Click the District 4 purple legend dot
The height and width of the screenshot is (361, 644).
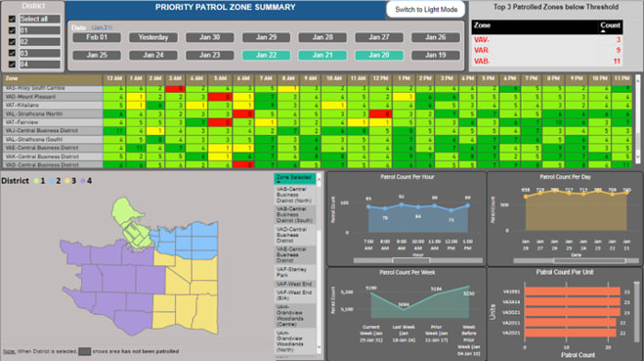pyautogui.click(x=83, y=181)
